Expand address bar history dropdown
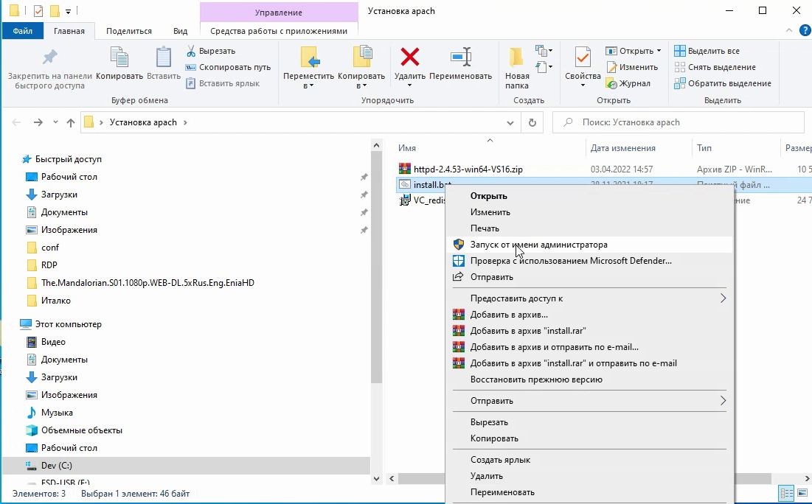This screenshot has height=504, width=812. pos(510,122)
